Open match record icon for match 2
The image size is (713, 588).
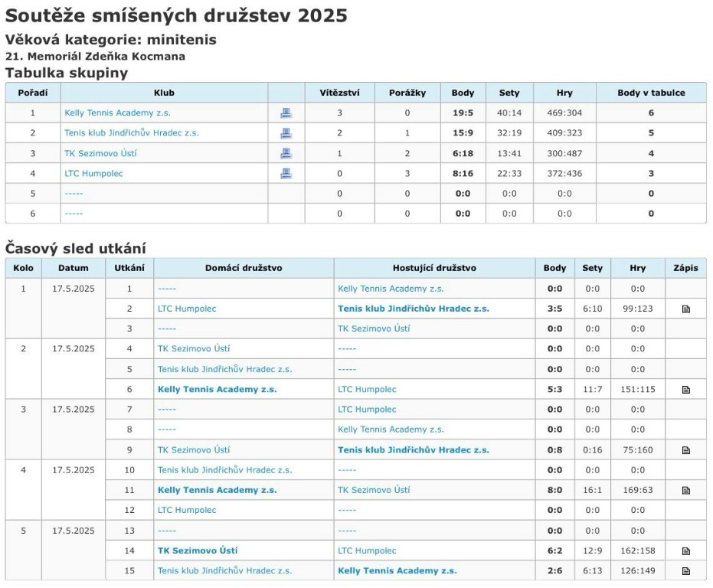685,309
